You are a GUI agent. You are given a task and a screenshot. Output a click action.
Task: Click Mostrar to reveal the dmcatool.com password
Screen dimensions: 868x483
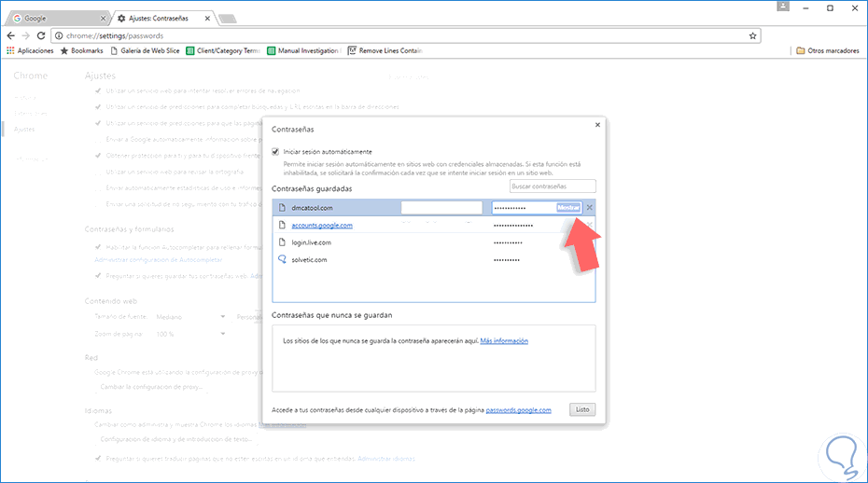(x=568, y=208)
